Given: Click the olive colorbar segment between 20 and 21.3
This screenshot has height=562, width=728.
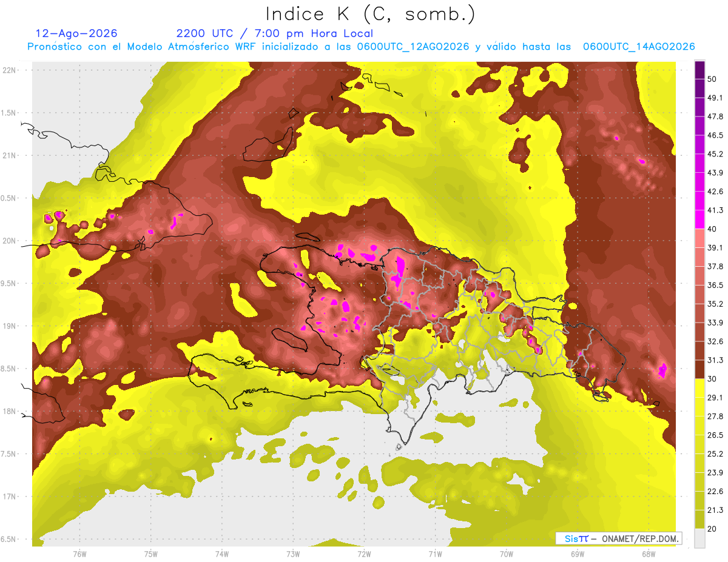Looking at the screenshot, I should [699, 520].
